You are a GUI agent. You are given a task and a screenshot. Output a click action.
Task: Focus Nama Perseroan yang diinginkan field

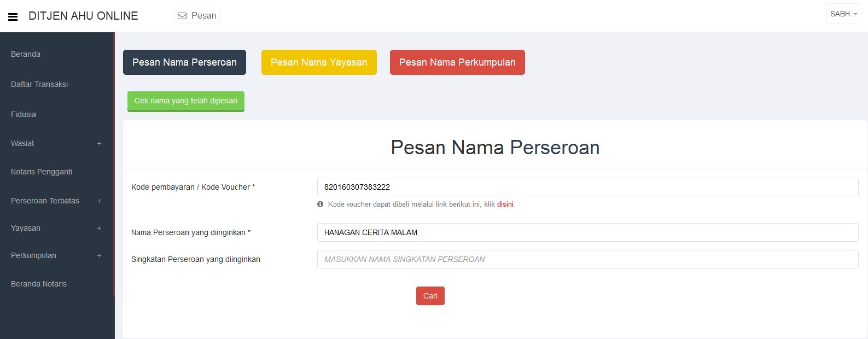click(587, 232)
